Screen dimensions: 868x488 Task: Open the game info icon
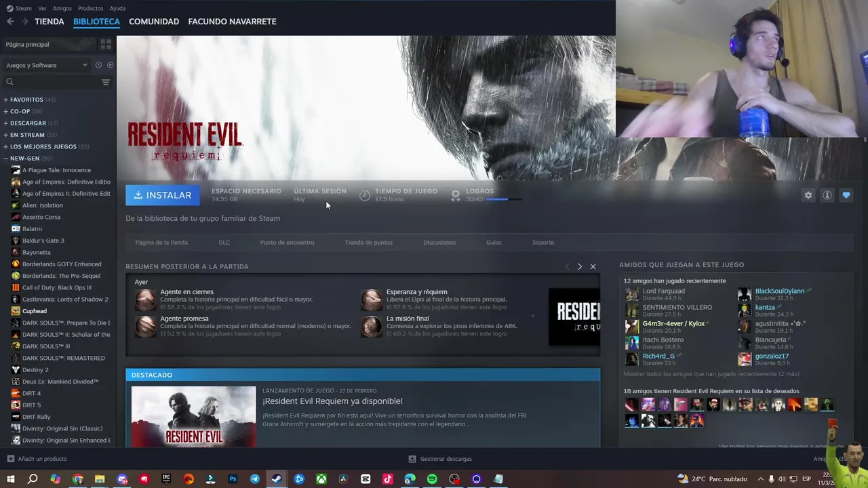827,195
